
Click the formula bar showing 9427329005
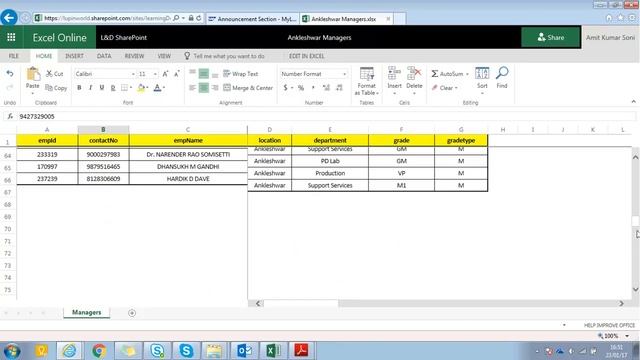tap(327, 116)
